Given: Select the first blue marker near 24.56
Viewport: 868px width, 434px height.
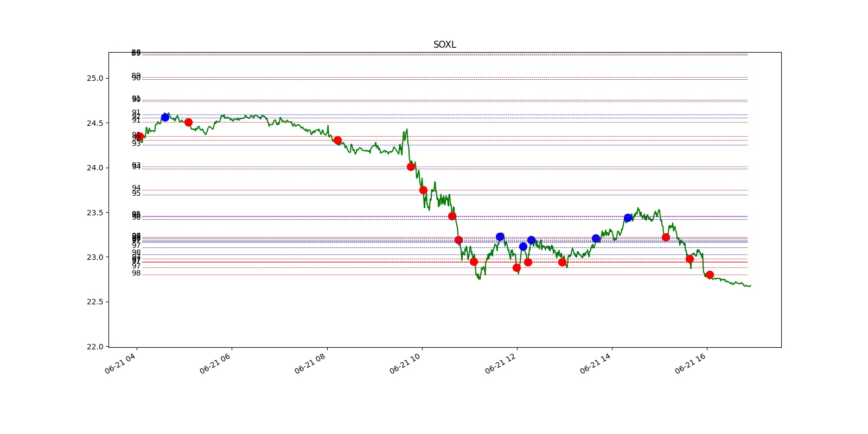Looking at the screenshot, I should tap(165, 117).
